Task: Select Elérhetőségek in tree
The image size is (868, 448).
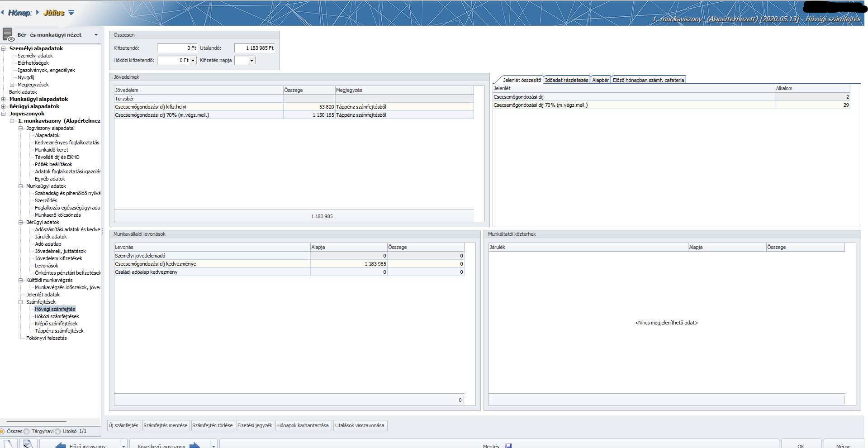Action: point(33,63)
